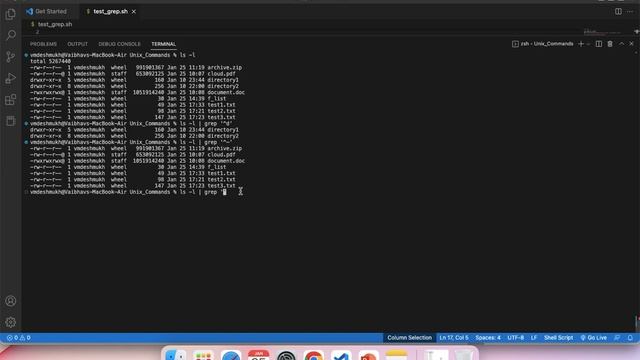Open the Accounts menu icon
640x360 pixels.
tap(11, 301)
